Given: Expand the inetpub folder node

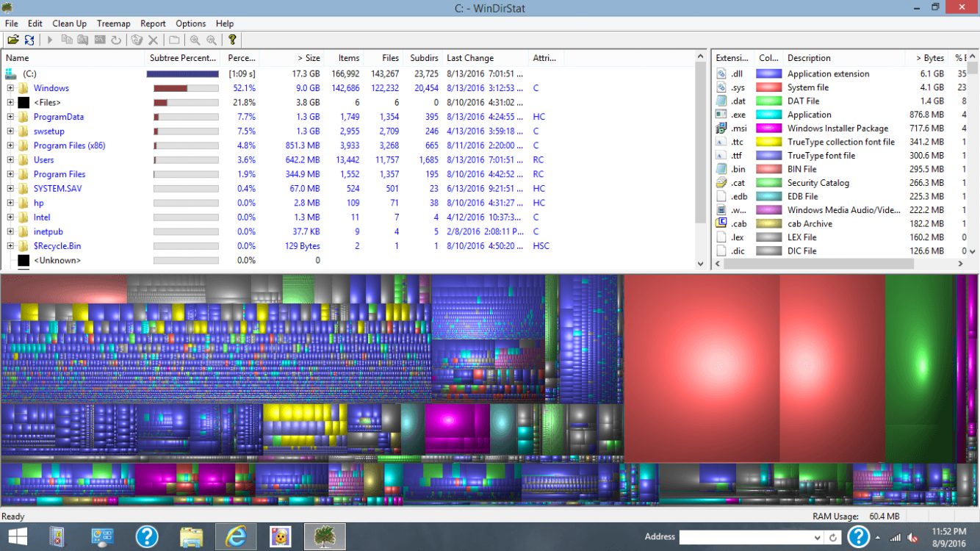Looking at the screenshot, I should click(10, 232).
